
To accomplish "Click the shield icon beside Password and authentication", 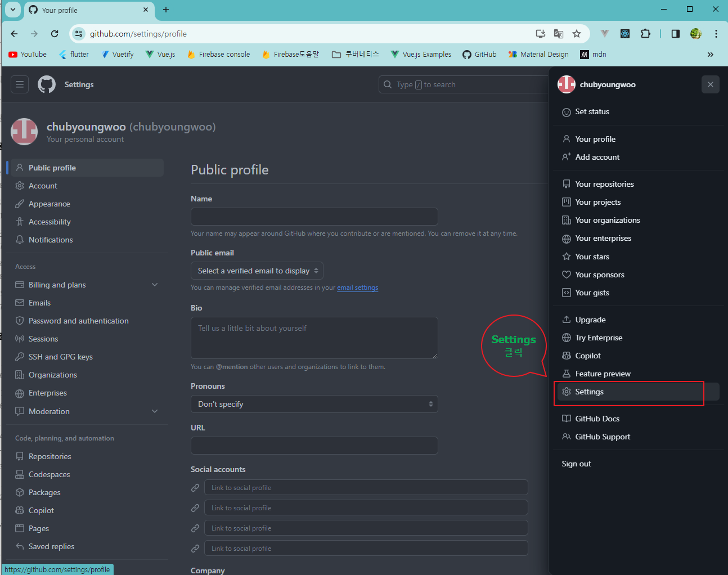I will pos(20,321).
